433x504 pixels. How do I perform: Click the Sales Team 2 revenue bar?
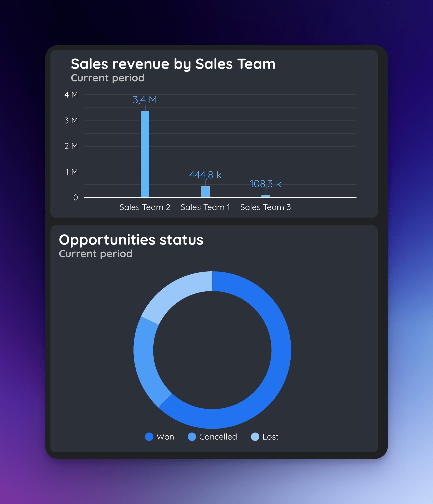145,154
